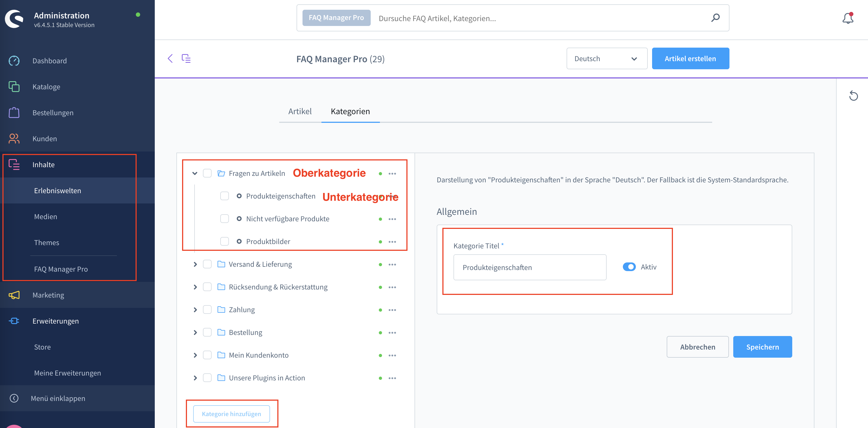Open the extension Store menu item
Screen dimensions: 868x428
pyautogui.click(x=42, y=347)
